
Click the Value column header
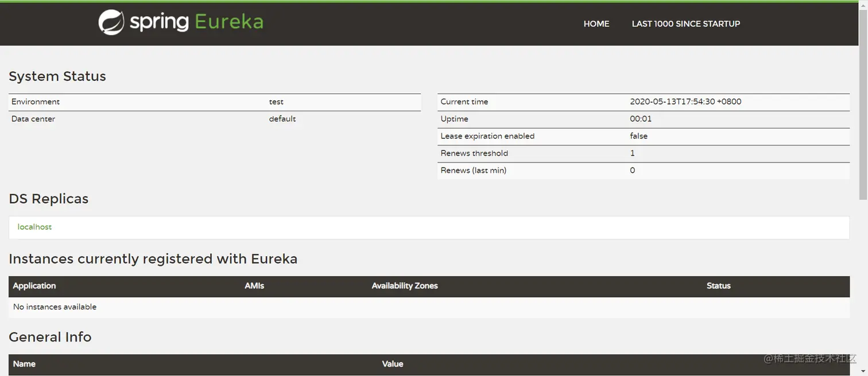(393, 364)
